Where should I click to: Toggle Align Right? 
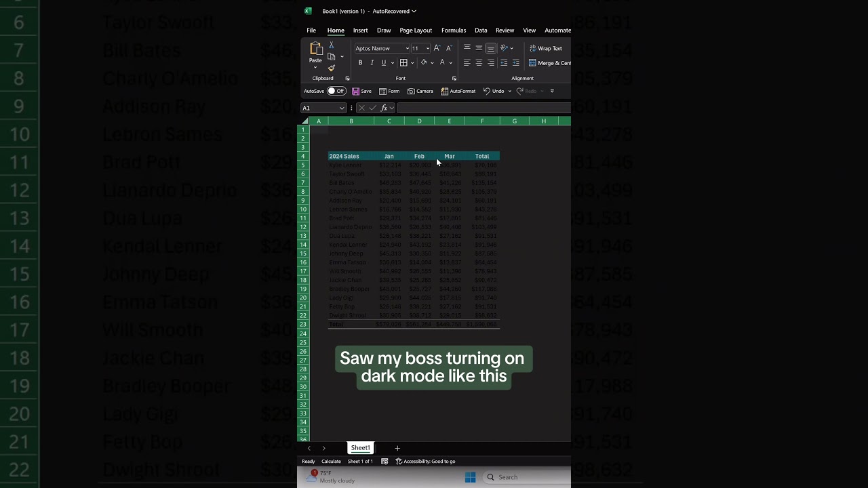tap(491, 62)
